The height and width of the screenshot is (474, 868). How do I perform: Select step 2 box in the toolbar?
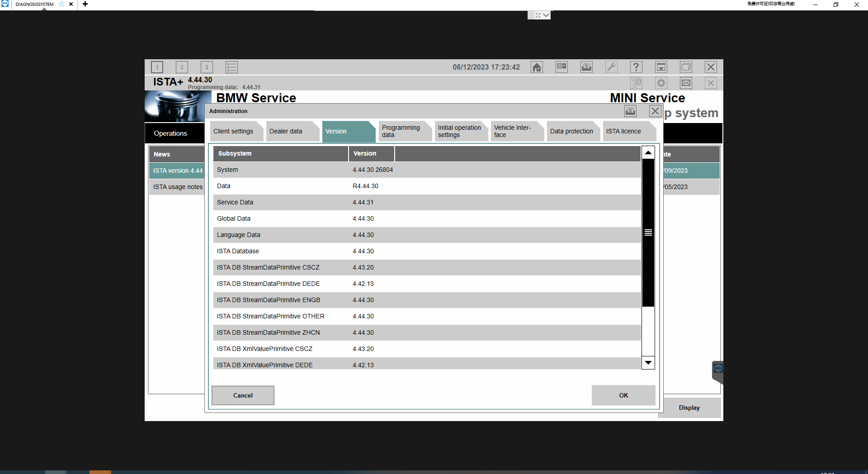182,67
